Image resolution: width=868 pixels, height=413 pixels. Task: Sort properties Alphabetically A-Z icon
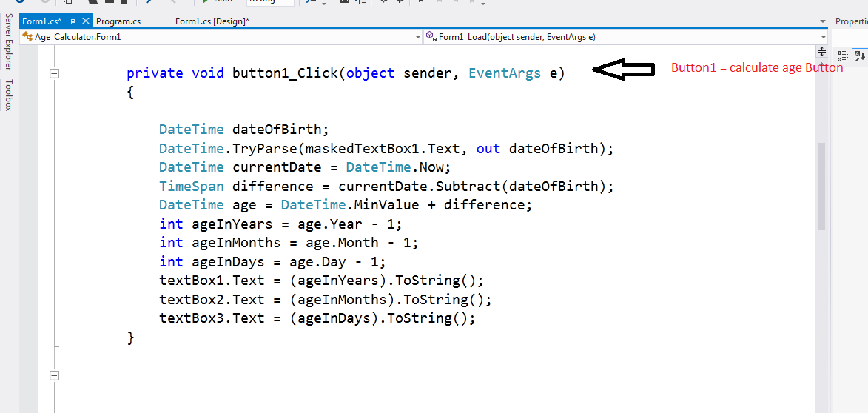click(x=859, y=56)
